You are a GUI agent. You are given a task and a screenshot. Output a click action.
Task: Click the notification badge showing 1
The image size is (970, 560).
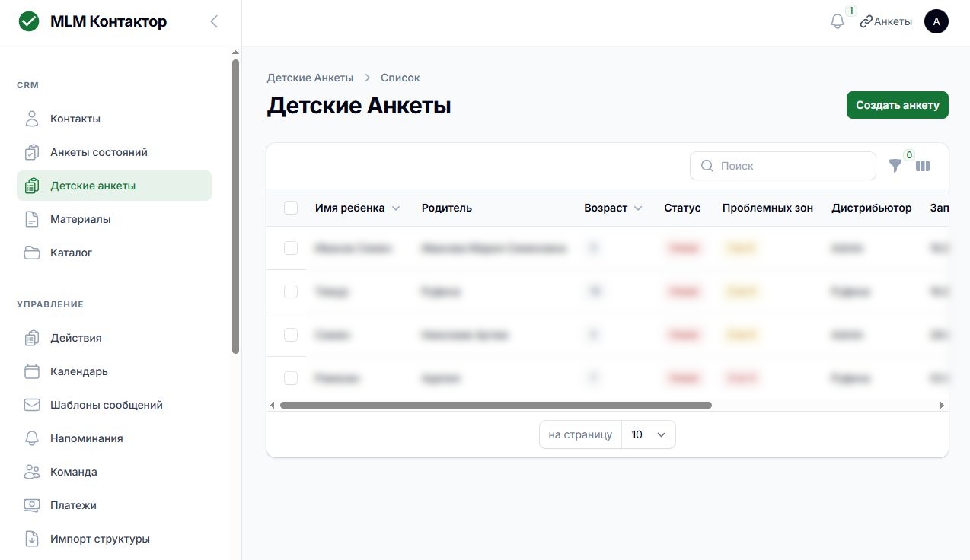tap(850, 11)
